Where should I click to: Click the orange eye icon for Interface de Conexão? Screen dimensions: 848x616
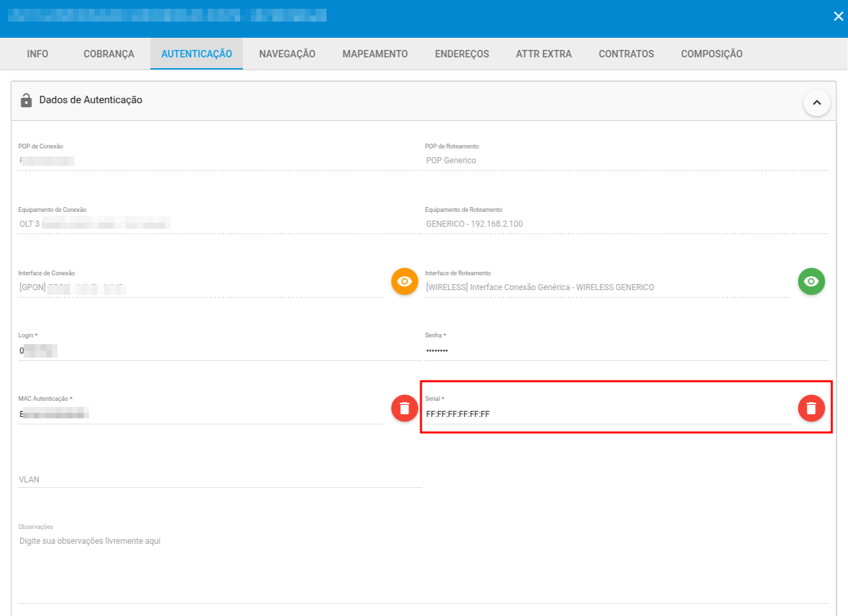click(405, 281)
